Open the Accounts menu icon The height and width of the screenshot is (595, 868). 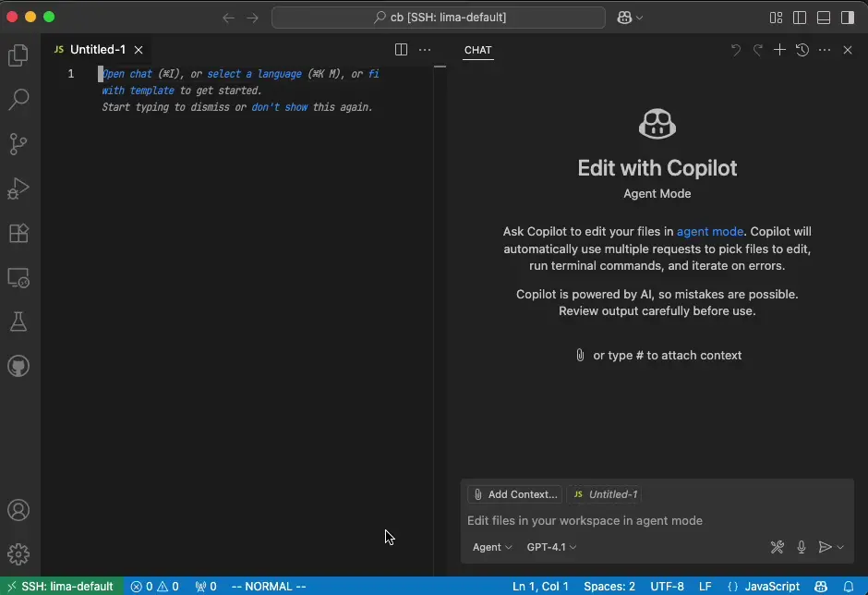click(x=18, y=510)
